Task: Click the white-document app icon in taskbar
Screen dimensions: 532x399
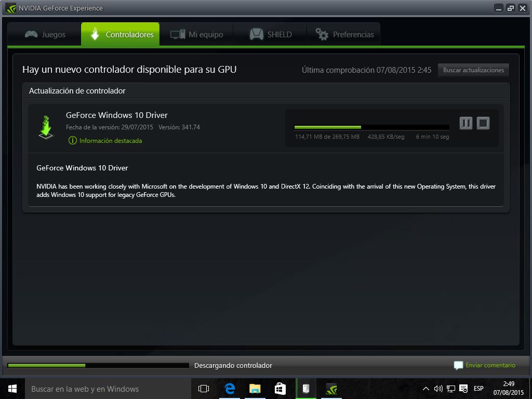Action: point(306,389)
